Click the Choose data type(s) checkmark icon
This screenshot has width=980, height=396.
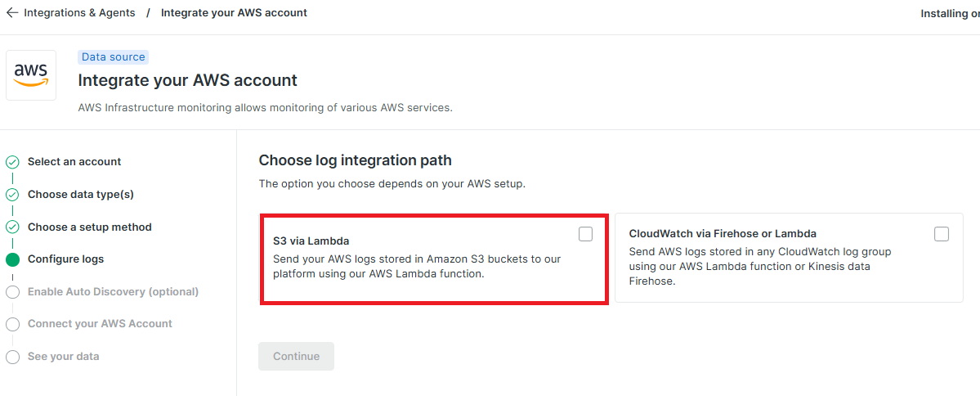pyautogui.click(x=12, y=195)
